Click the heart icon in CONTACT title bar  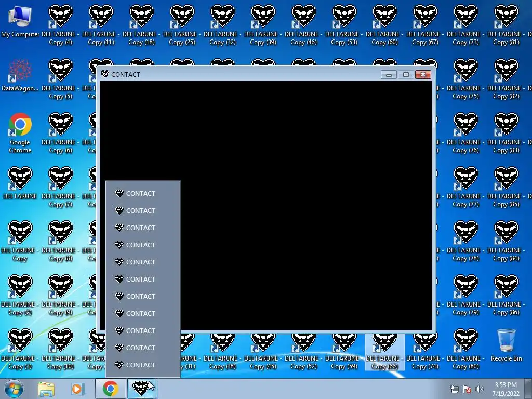click(x=105, y=74)
